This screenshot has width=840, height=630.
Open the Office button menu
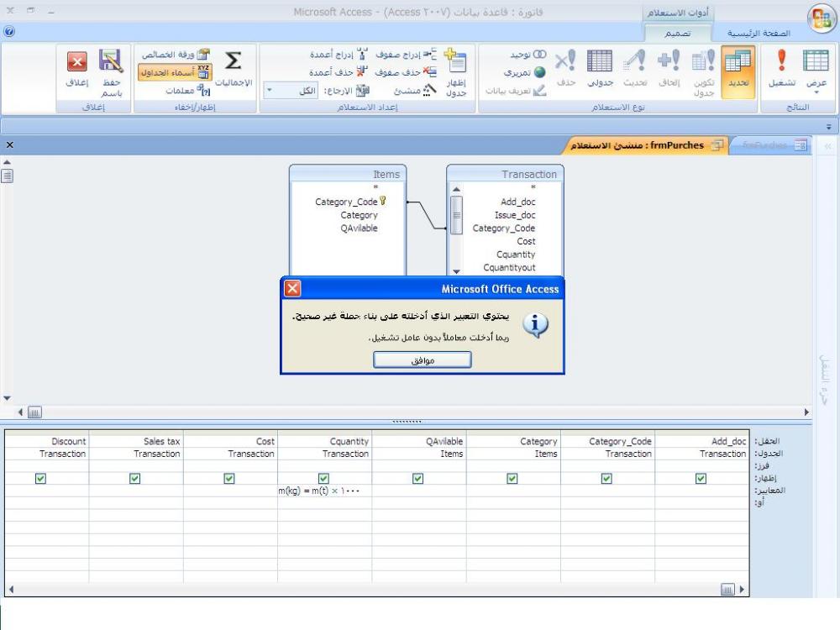[x=822, y=18]
